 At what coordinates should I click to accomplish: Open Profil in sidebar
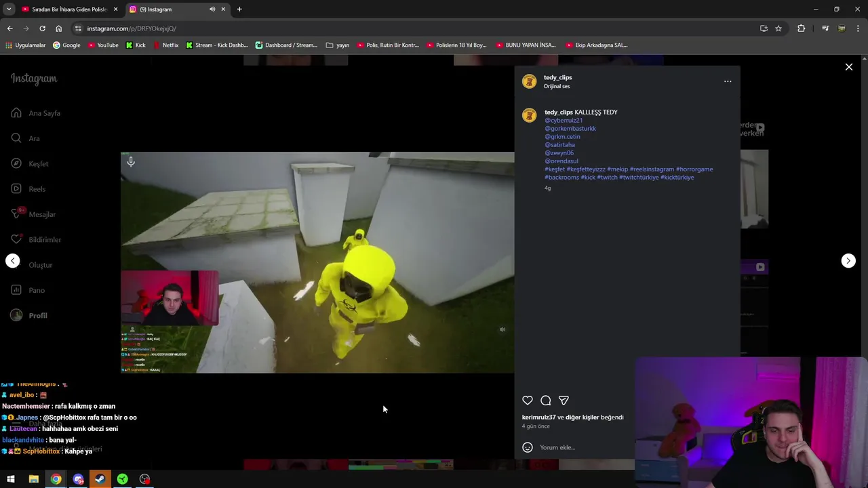click(29, 316)
